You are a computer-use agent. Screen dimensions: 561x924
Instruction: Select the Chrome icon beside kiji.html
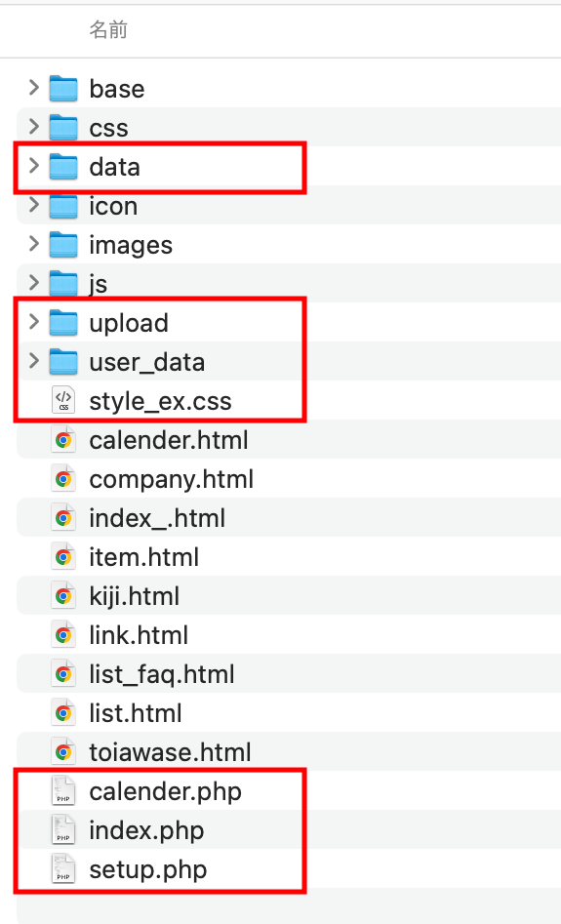(x=63, y=596)
